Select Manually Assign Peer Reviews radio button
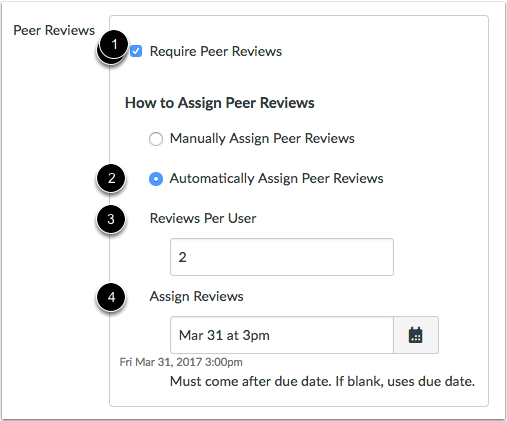 point(156,139)
